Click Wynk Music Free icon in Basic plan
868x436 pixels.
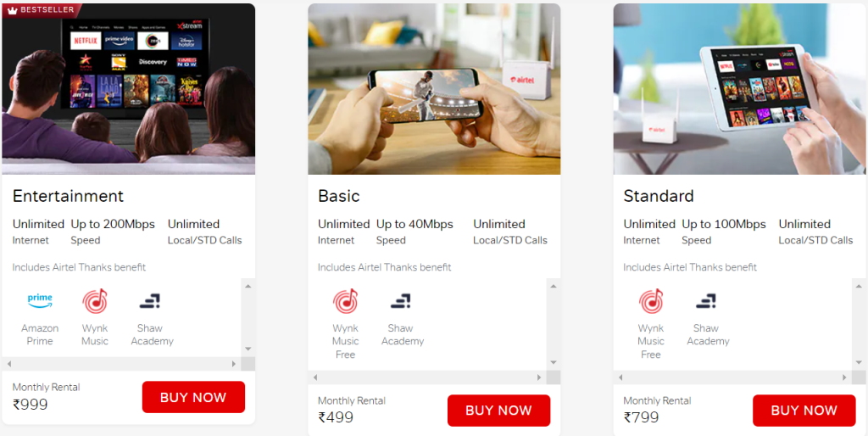[x=345, y=301]
